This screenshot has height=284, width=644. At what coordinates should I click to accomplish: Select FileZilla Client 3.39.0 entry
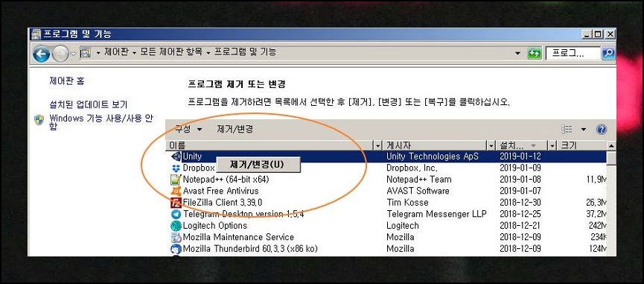pos(223,203)
